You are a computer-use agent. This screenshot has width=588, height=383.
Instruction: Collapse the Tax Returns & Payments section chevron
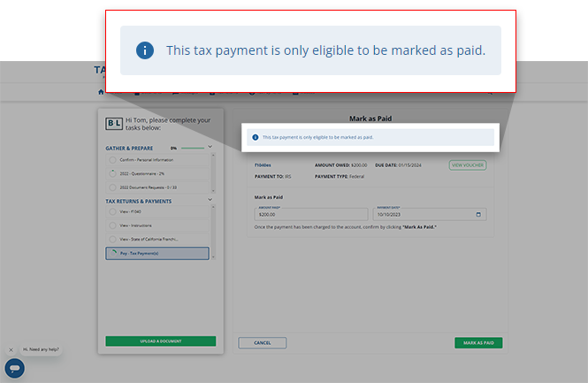pyautogui.click(x=210, y=200)
